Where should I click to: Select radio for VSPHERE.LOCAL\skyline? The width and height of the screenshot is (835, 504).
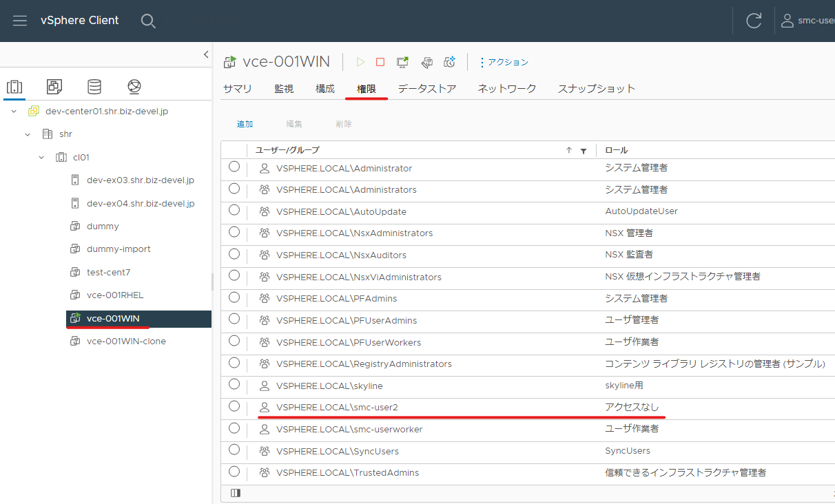click(234, 384)
